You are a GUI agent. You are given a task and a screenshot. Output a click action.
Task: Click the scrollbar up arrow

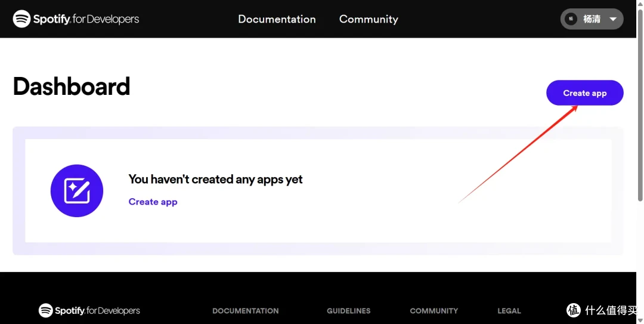tap(640, 4)
